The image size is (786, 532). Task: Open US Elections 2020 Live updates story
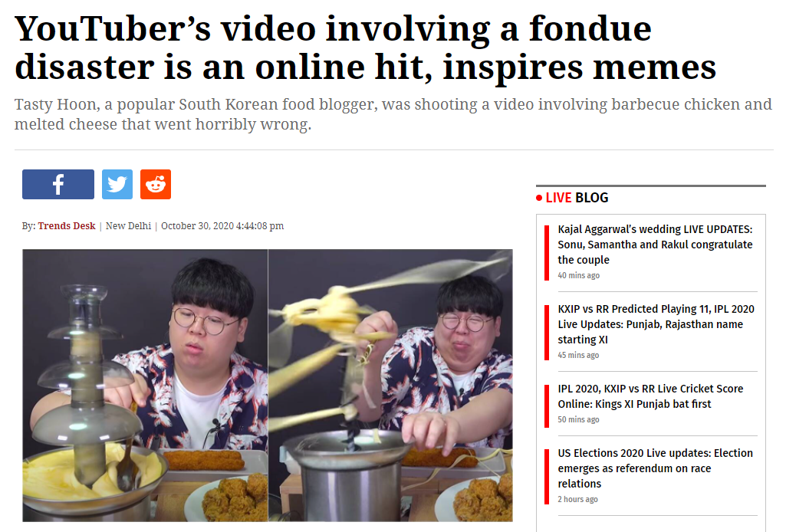pos(655,468)
